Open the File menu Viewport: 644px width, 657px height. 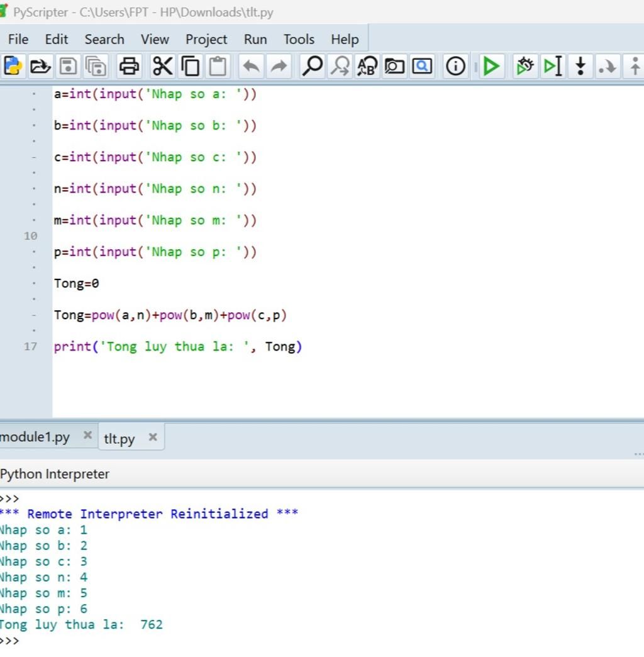(x=18, y=39)
